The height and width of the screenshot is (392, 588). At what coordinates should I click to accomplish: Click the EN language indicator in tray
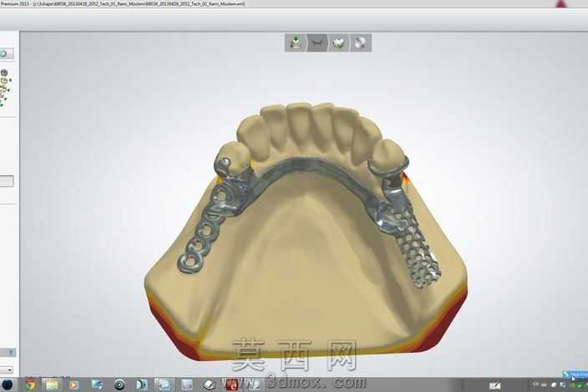[535, 384]
